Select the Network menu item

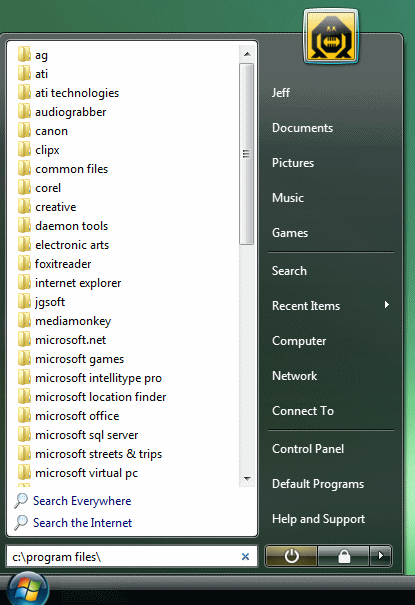point(294,376)
